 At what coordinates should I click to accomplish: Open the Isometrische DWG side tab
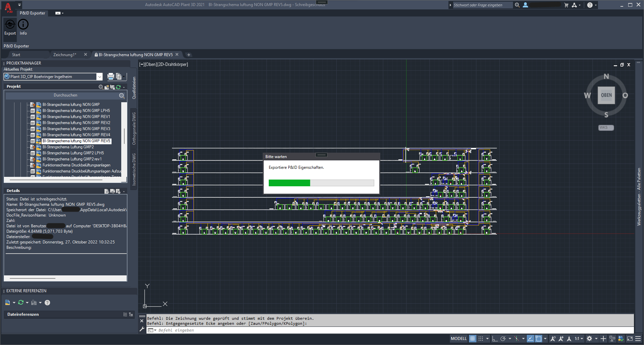tap(134, 169)
